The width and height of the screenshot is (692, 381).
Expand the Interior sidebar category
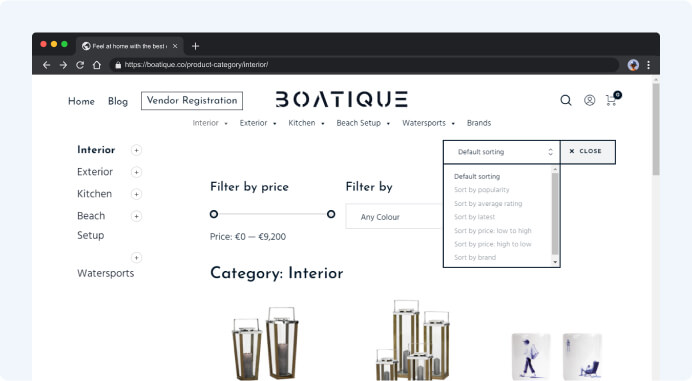(x=136, y=150)
